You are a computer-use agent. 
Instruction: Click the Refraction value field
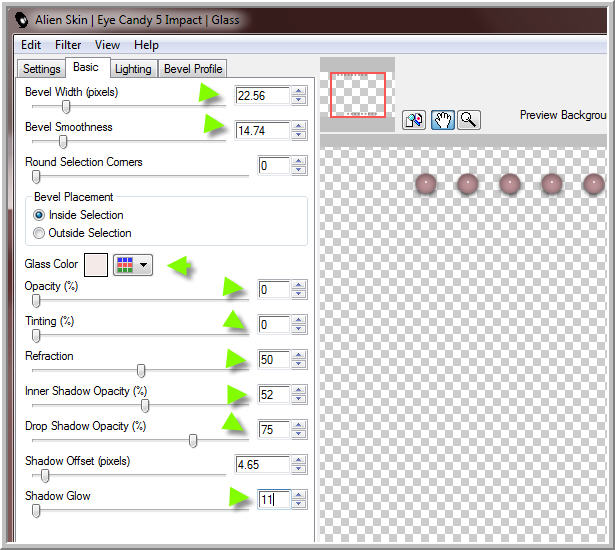274,359
